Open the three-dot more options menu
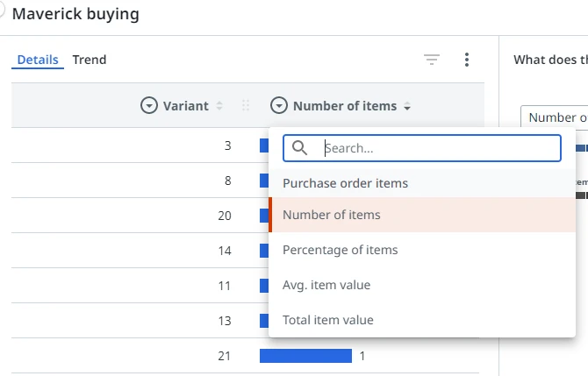Viewport: 588px width, 376px height. point(467,60)
